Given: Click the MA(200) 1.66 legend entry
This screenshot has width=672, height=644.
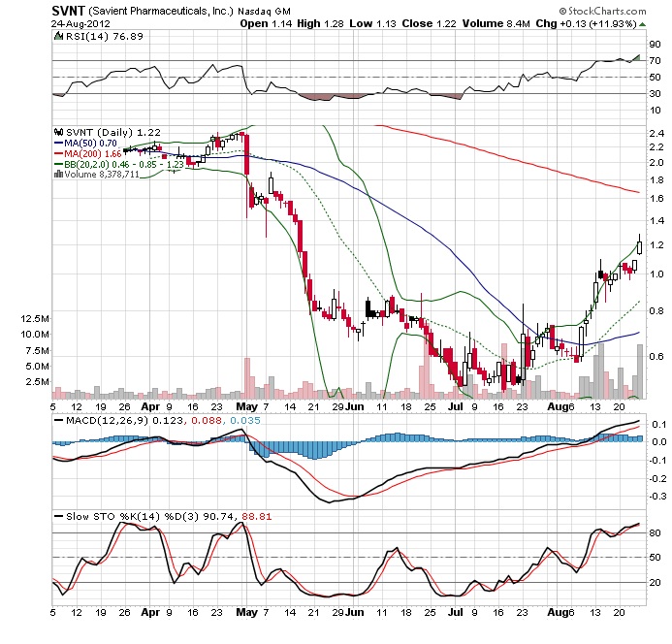Looking at the screenshot, I should 93,153.
